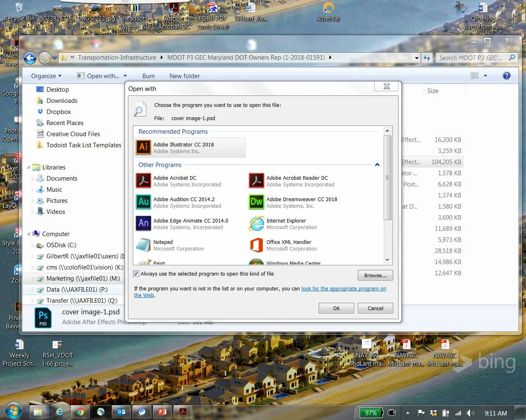
Task: Click Transportation-Infrastructure breadcrumb in address bar
Action: pos(117,58)
